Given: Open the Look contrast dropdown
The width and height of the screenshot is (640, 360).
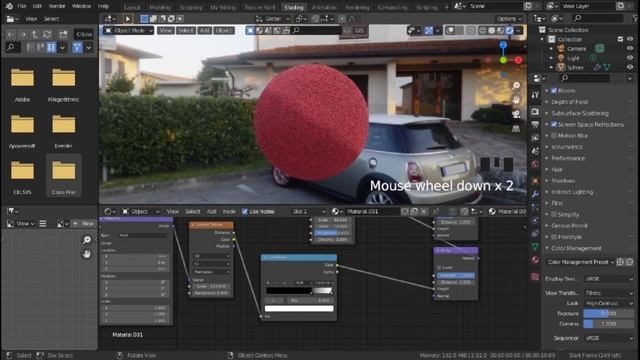Looking at the screenshot, I should (609, 303).
